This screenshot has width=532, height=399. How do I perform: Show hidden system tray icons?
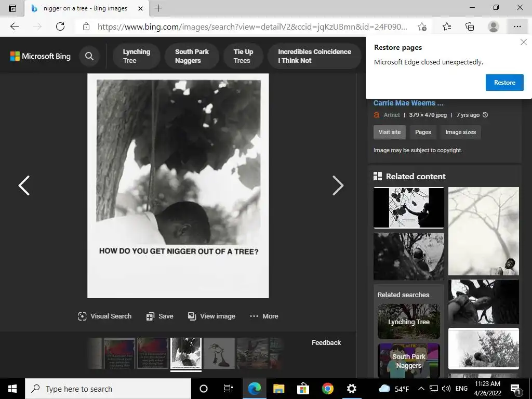click(x=421, y=389)
